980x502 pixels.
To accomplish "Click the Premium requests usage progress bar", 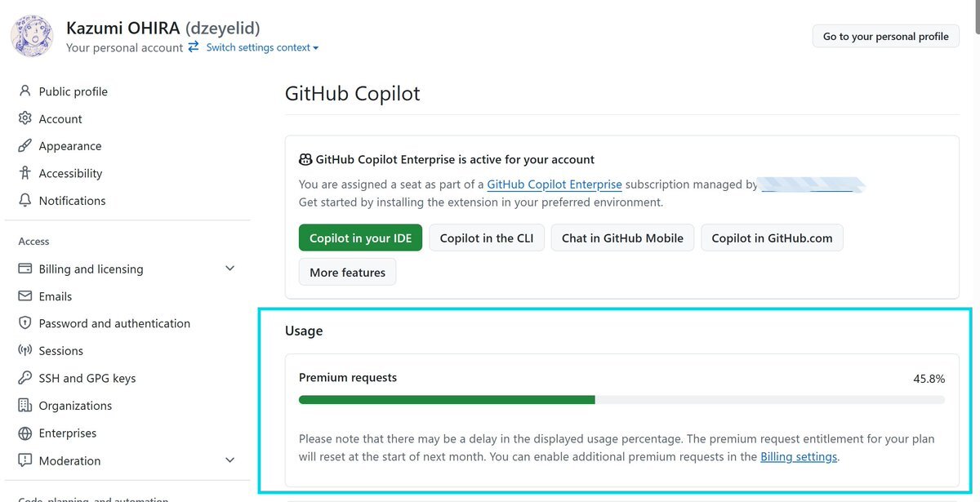I will (621, 400).
